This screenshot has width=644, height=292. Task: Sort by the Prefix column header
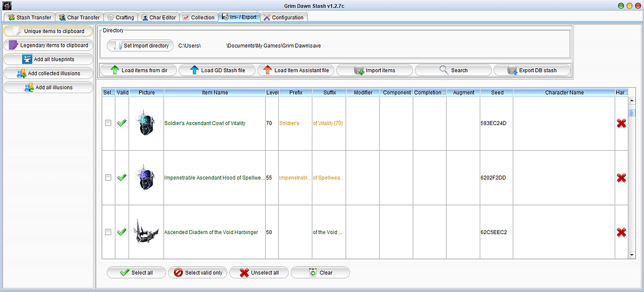coord(296,93)
